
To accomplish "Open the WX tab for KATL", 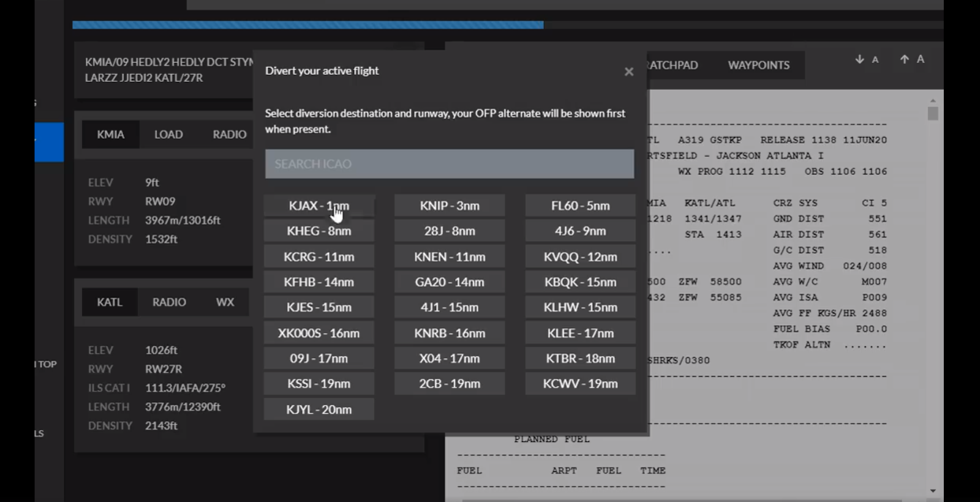I will click(225, 302).
